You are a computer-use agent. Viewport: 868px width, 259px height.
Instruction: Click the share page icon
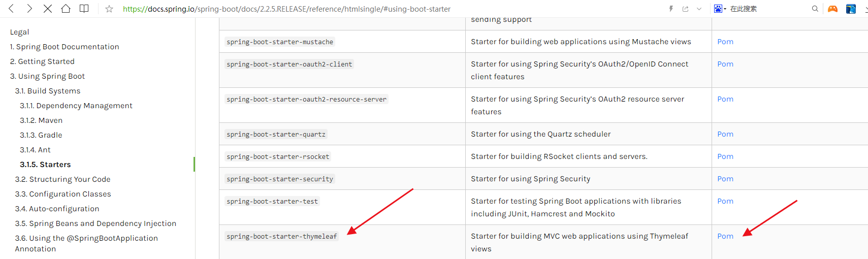point(685,9)
